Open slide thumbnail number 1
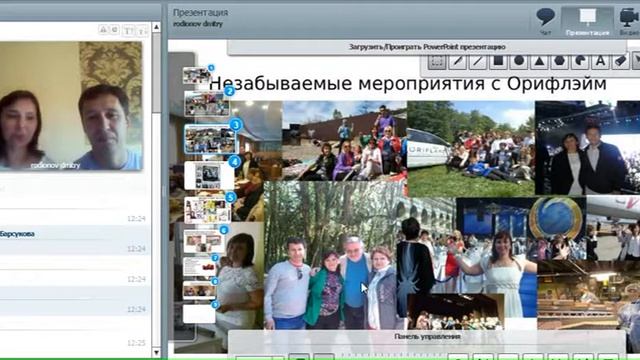Viewport: 640px width, 360px height. tap(196, 76)
